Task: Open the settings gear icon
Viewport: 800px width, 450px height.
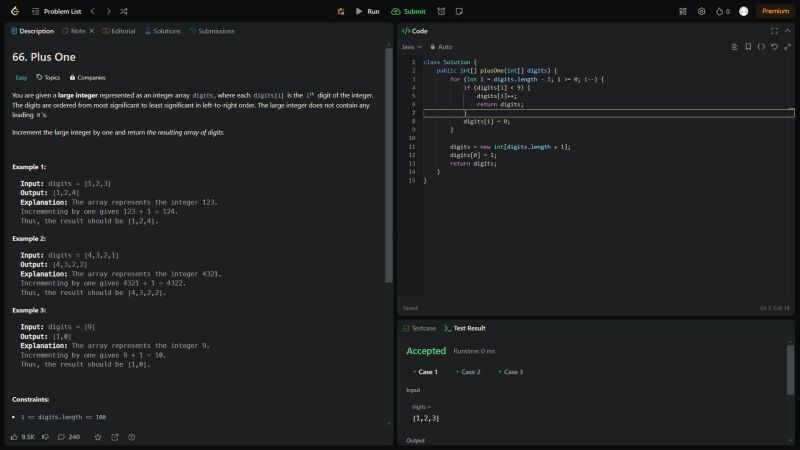Action: coord(702,11)
